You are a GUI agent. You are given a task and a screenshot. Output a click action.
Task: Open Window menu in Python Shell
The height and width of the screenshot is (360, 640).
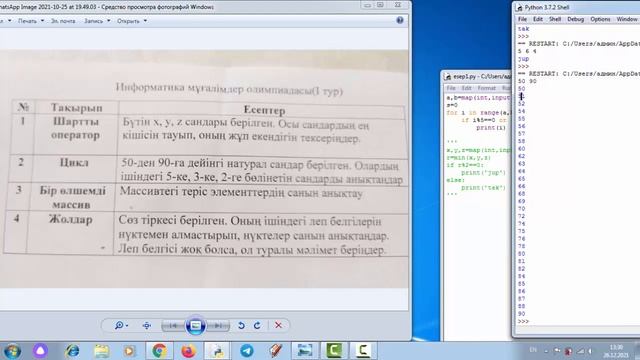(x=627, y=19)
